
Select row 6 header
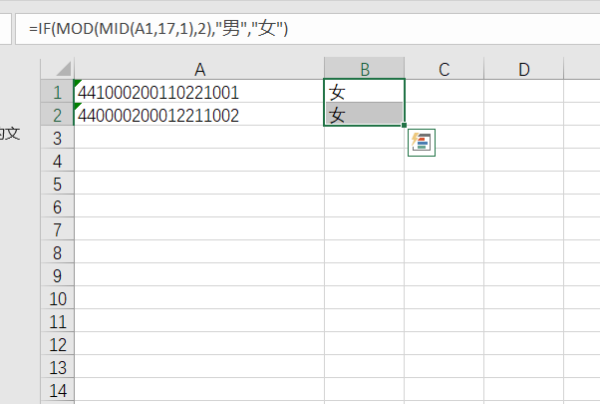pos(57,207)
